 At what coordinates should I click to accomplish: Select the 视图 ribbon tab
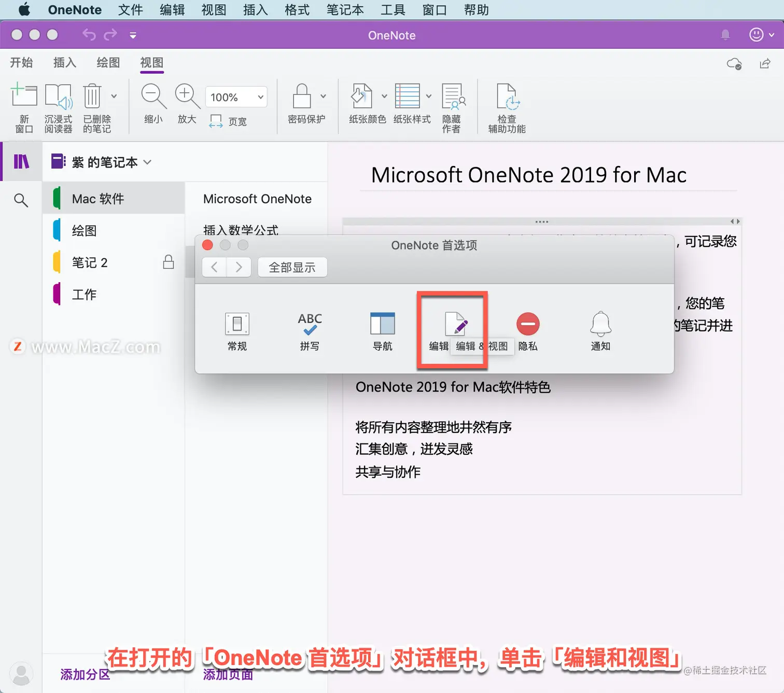pos(152,63)
